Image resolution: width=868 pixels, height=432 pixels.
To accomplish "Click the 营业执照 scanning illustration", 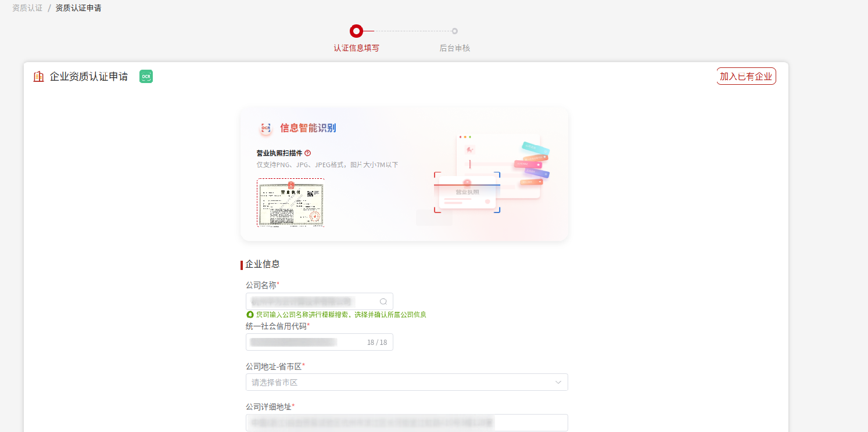I will [x=491, y=174].
